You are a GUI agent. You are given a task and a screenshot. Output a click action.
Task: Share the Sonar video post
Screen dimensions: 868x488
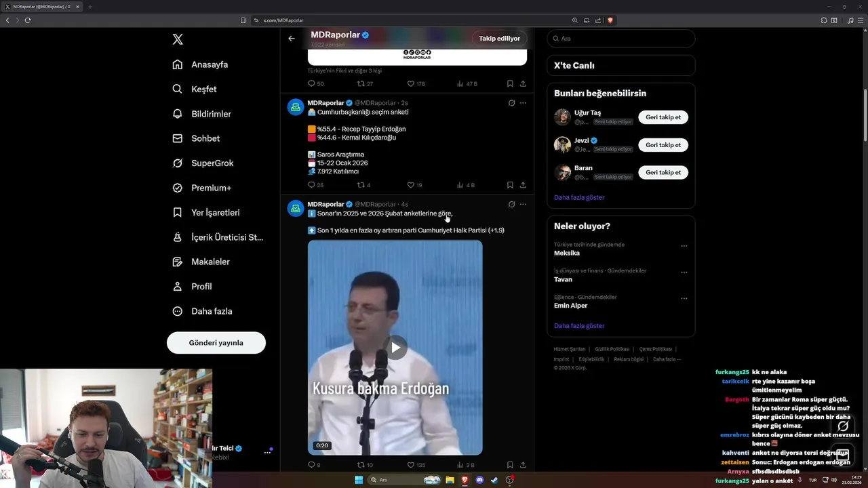pyautogui.click(x=523, y=465)
